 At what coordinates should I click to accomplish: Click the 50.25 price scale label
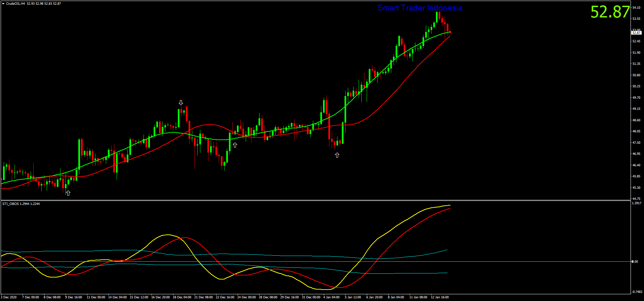pos(636,86)
